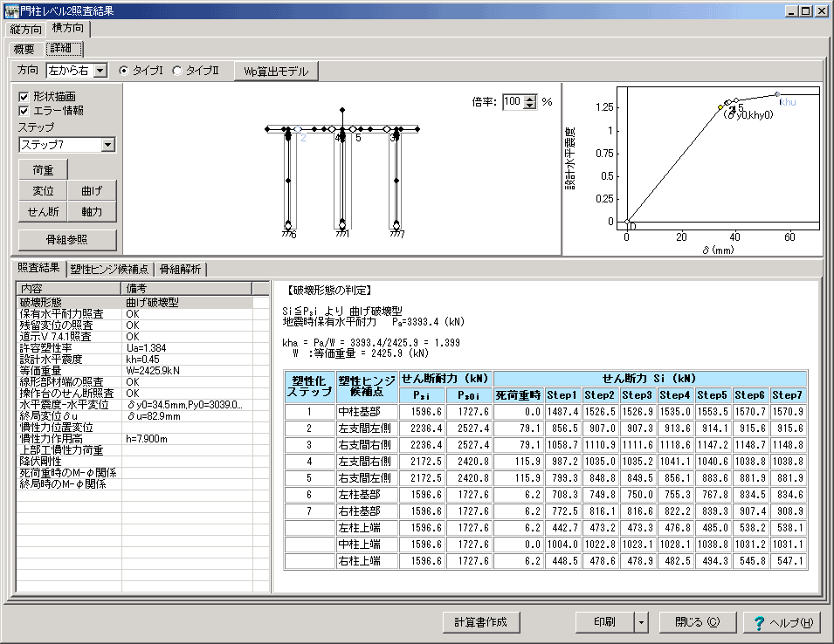Click the 計算書作成 button
This screenshot has height=644, width=834.
pos(481,622)
